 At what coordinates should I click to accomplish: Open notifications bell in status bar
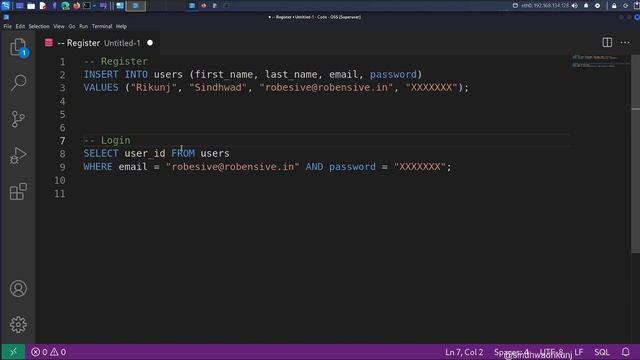coord(625,352)
